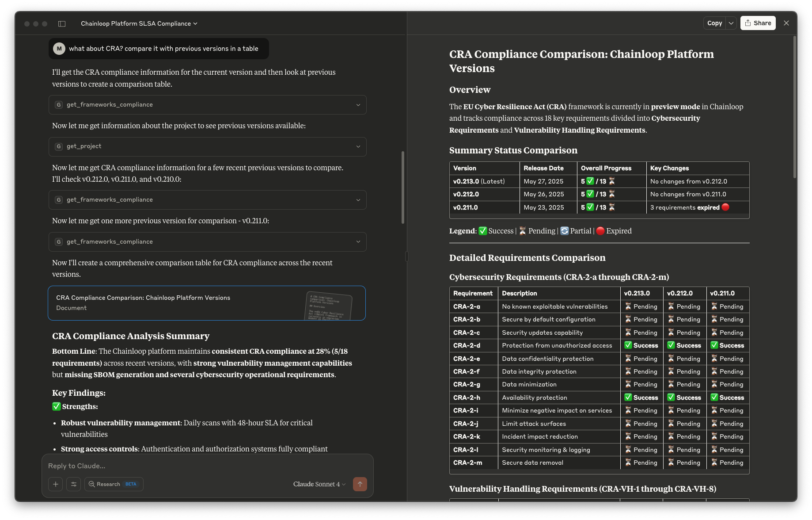
Task: Expand the first get_frameworks_compliance tool call
Action: [207, 105]
